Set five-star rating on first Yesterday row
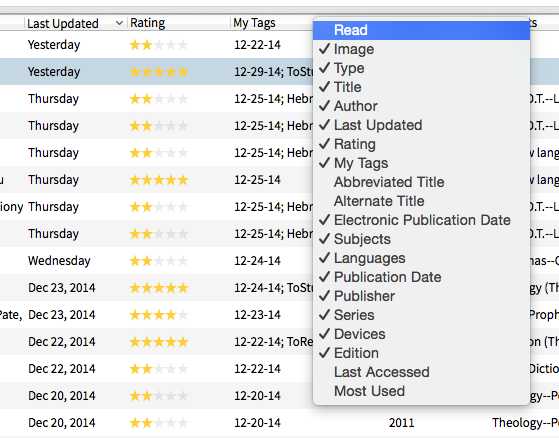The width and height of the screenshot is (559, 438). 183,45
